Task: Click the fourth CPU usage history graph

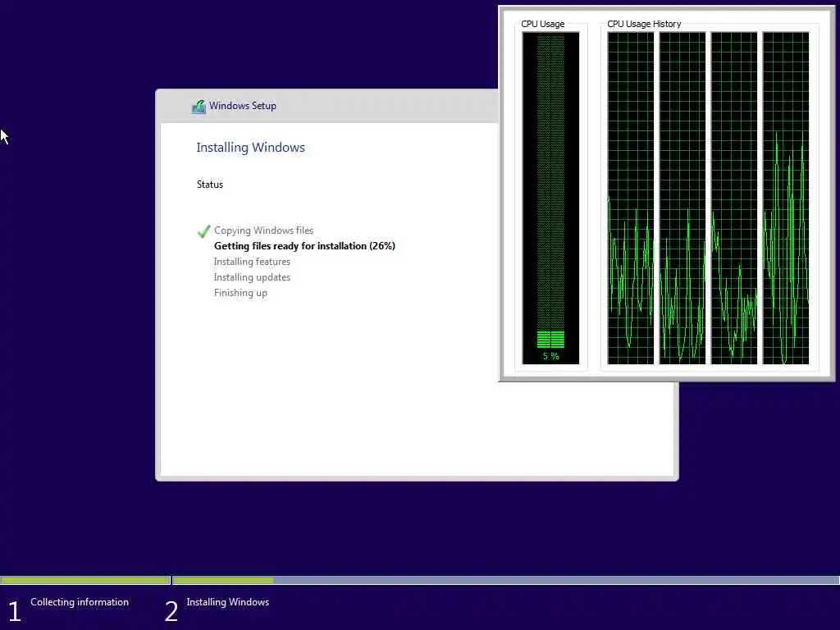Action: point(786,198)
